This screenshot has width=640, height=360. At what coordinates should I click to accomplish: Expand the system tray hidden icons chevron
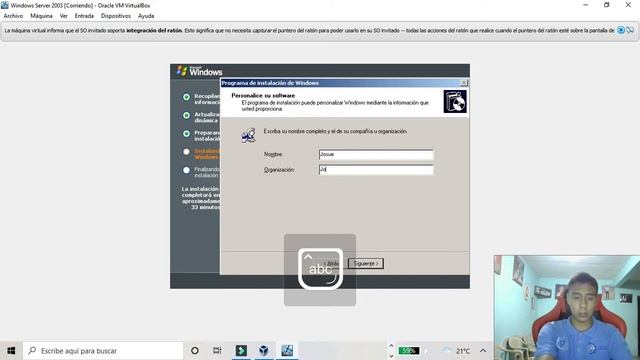click(x=483, y=351)
